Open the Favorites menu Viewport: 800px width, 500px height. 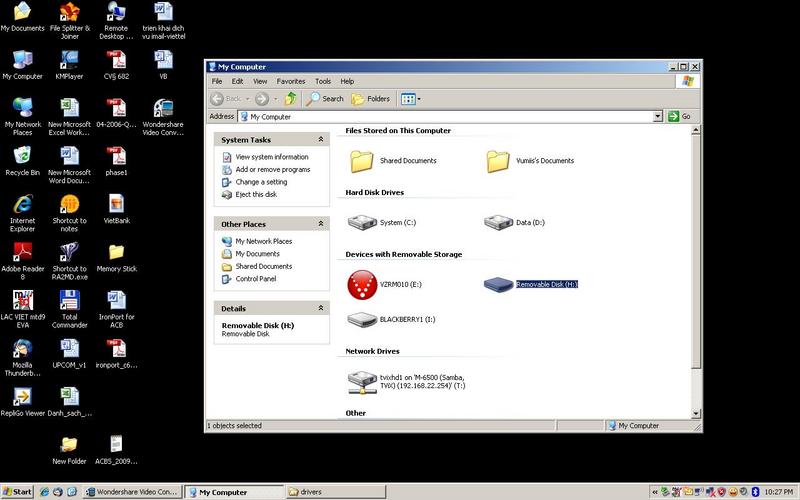(x=291, y=81)
